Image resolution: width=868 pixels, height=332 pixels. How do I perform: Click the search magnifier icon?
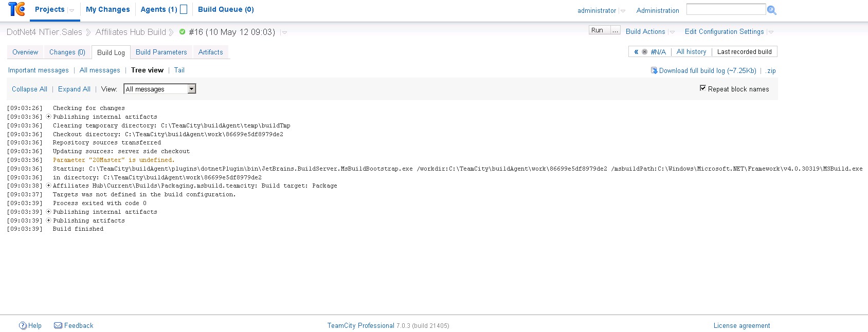click(771, 10)
